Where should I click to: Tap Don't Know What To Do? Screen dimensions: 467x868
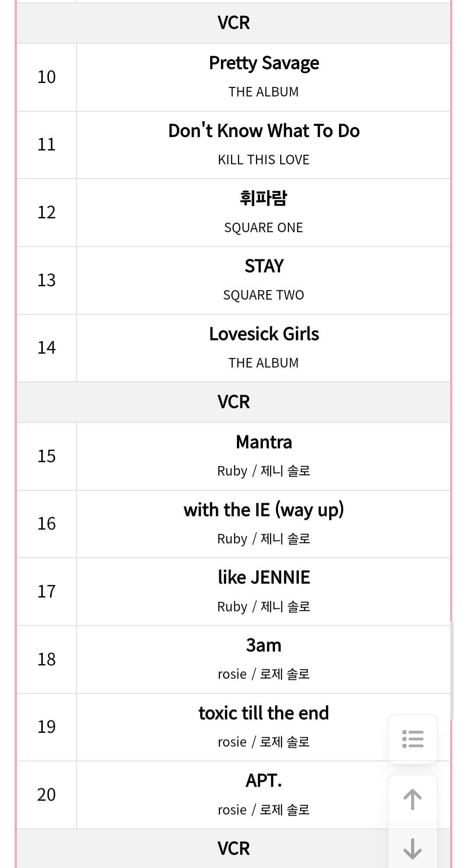[x=264, y=131]
